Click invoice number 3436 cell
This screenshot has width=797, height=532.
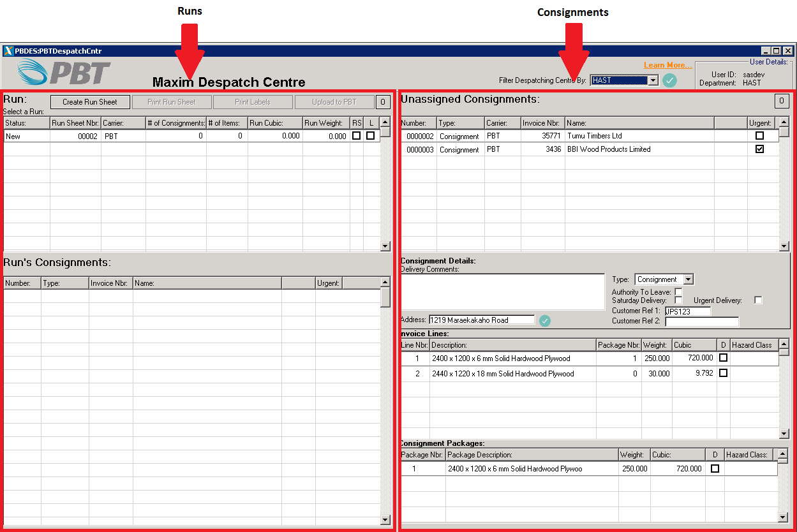543,149
